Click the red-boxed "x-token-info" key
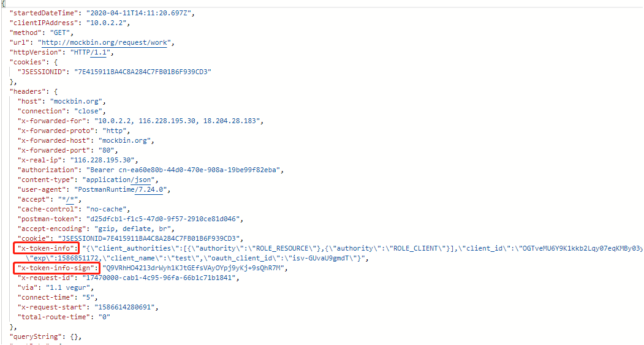Viewport: 644px width, 345px height. 47,248
